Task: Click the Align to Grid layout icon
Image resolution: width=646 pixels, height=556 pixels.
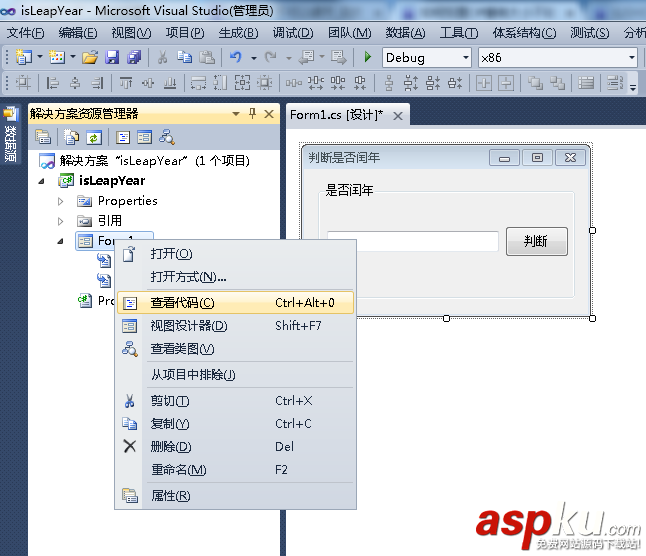Action: pos(23,83)
